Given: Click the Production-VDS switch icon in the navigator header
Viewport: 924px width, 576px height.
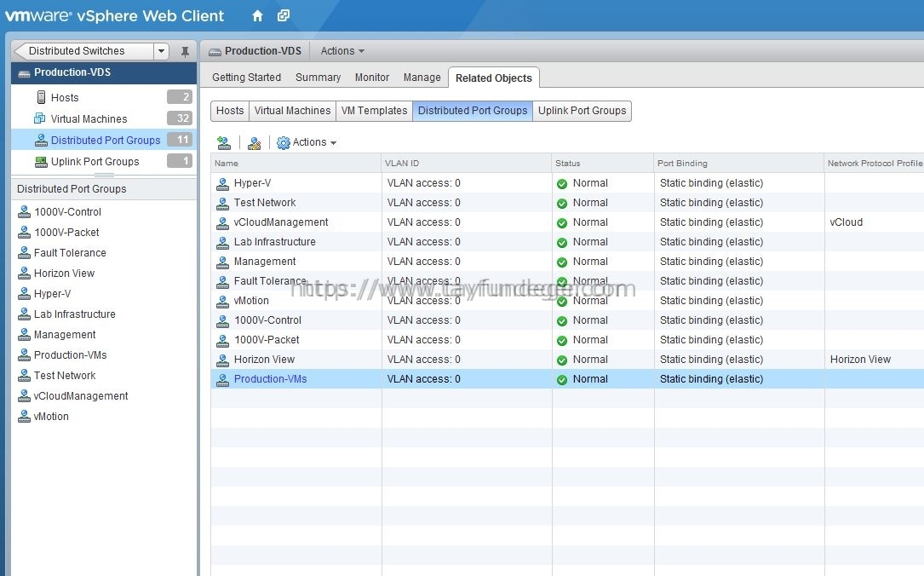Looking at the screenshot, I should (x=24, y=73).
